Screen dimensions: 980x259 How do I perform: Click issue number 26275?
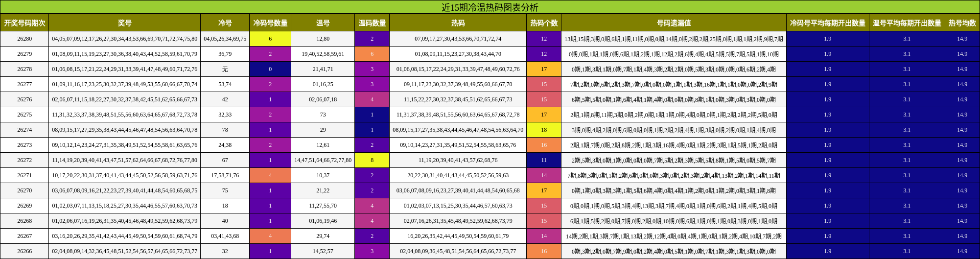coord(24,115)
